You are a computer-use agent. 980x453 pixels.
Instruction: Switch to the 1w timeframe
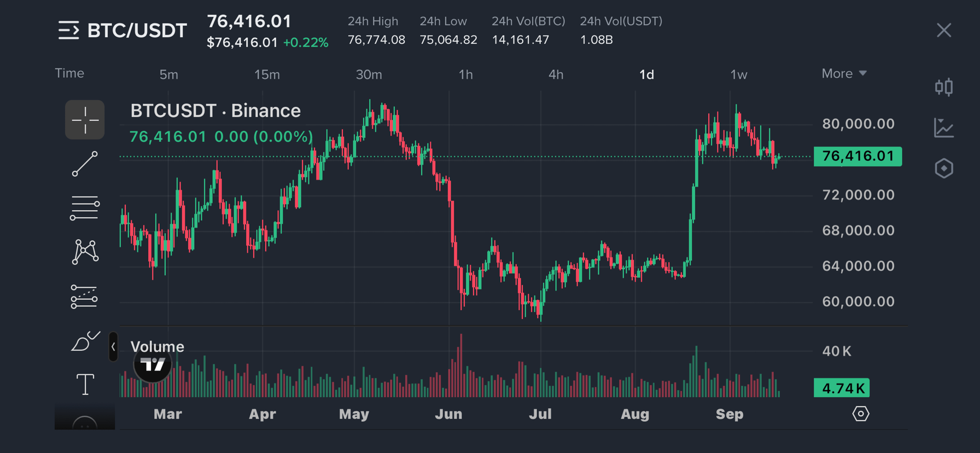[x=738, y=74]
